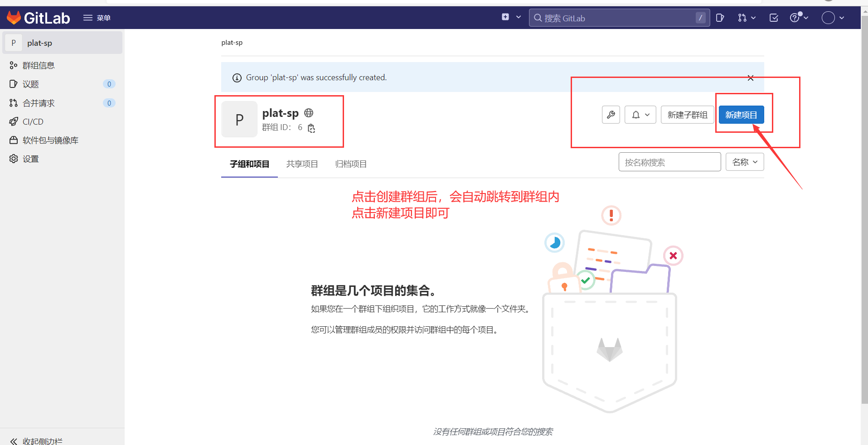This screenshot has height=445, width=868.
Task: Collapse the sidebar via 收起侧边栏
Action: coord(36,440)
